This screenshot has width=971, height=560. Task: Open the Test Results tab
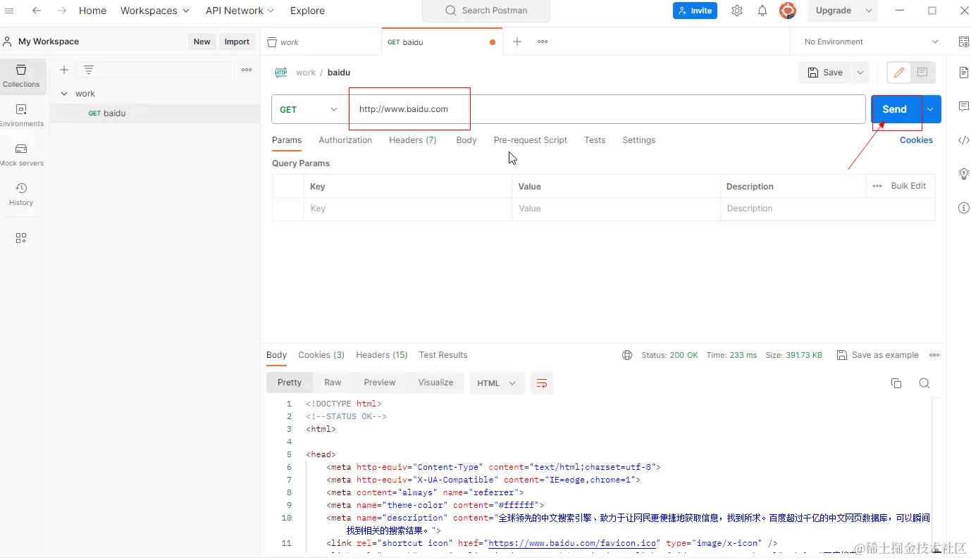[443, 355]
